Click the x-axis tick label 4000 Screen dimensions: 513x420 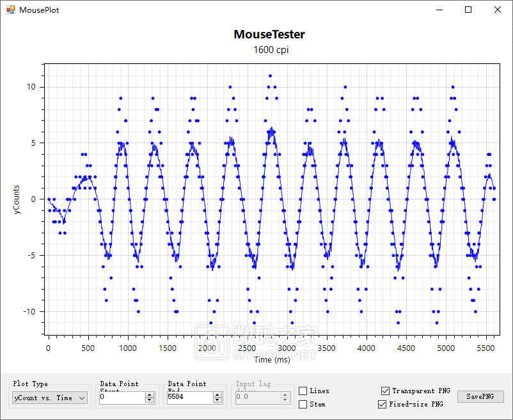coord(367,348)
